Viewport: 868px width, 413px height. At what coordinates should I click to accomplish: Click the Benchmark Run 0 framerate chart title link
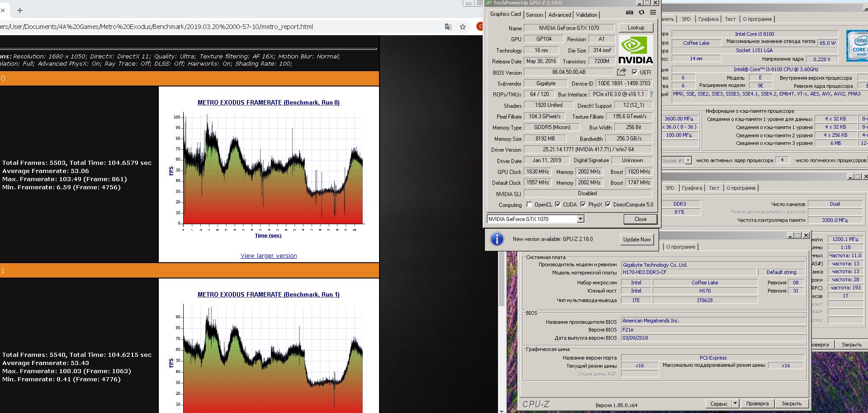click(269, 102)
